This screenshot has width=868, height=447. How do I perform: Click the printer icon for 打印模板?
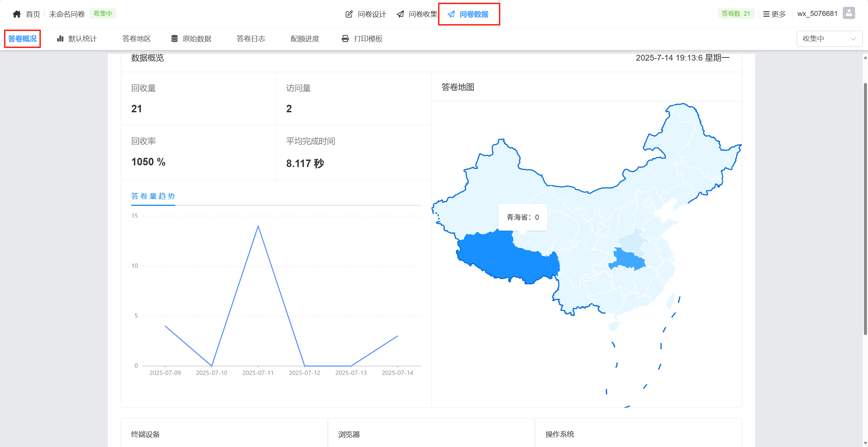(345, 38)
